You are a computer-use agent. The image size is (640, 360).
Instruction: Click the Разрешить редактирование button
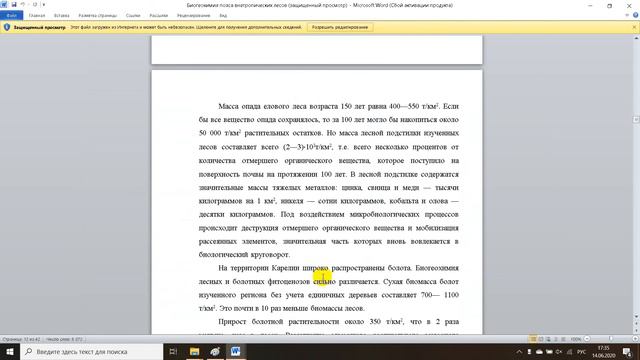[x=340, y=27]
